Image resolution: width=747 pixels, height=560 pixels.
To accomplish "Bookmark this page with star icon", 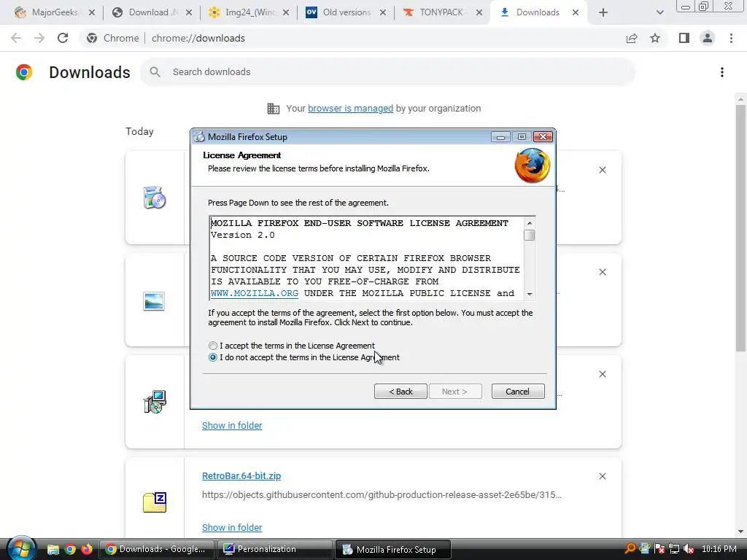I will coord(656,38).
